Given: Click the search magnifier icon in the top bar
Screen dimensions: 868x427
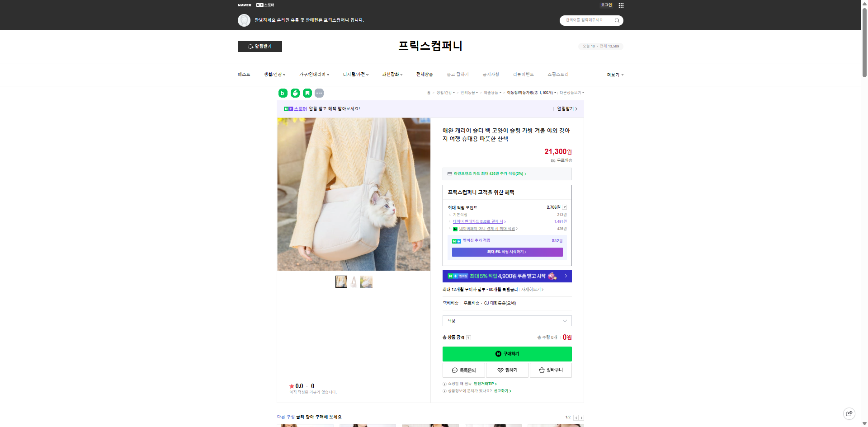Looking at the screenshot, I should pos(616,20).
